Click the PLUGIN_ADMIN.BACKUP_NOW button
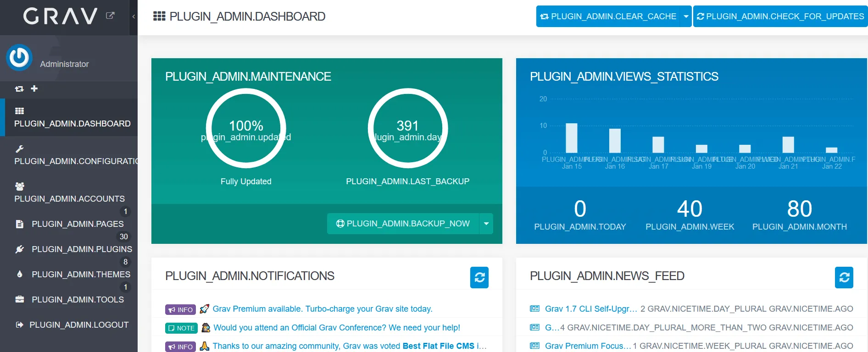Viewport: 868px width, 352px height. point(403,224)
